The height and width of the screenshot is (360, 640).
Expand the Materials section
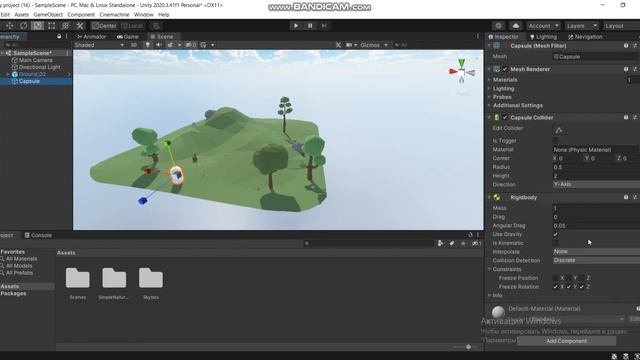coord(489,80)
